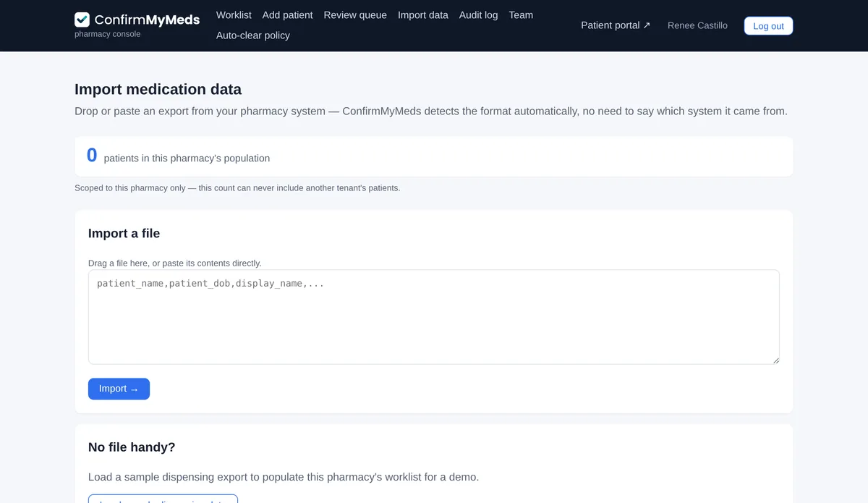Viewport: 868px width, 503px height.
Task: Click the "Scoped to this pharmacy only" note
Action: [237, 188]
